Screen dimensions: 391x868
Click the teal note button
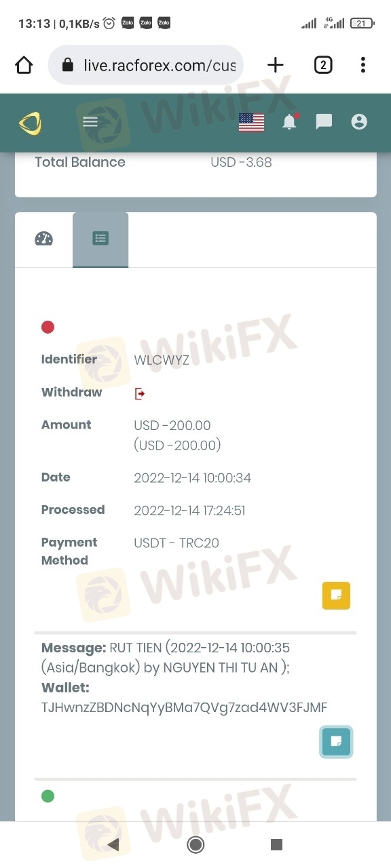pos(336,741)
